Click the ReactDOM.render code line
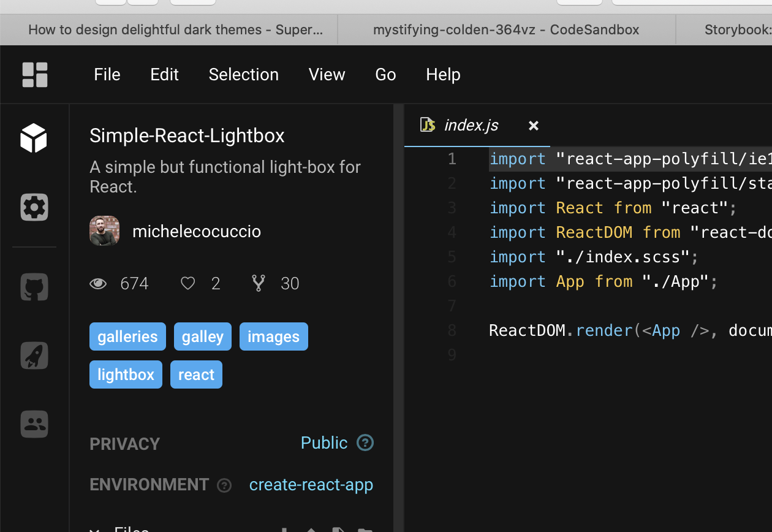772x532 pixels. coord(630,330)
